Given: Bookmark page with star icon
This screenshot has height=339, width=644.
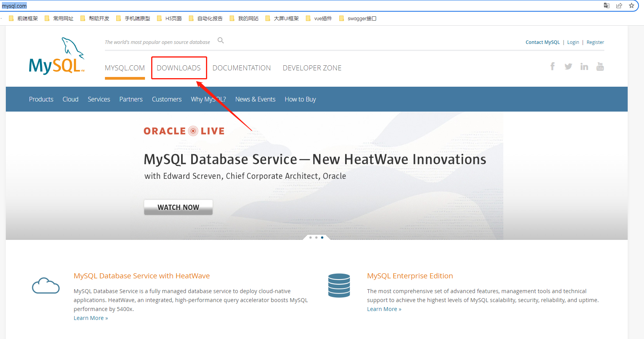Looking at the screenshot, I should (x=632, y=5).
